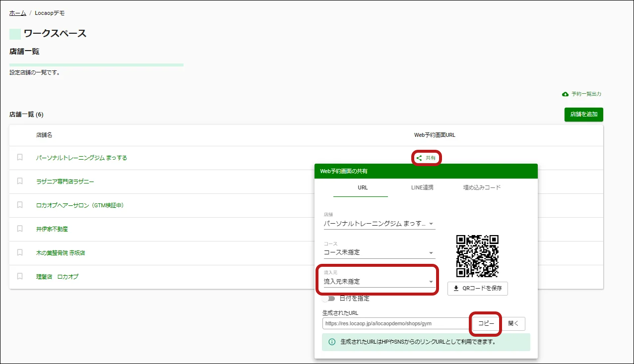This screenshot has width=634, height=364.
Task: Bookmark the 理髪店 ロカオプ store
Action: [20, 276]
